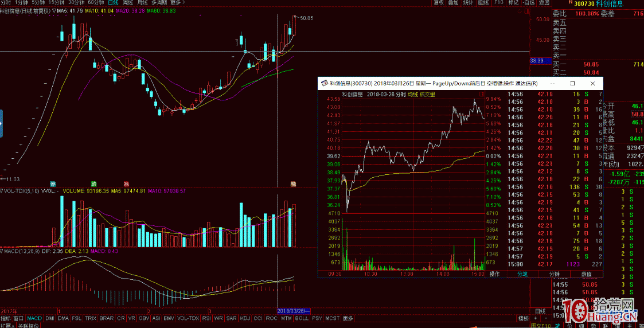Select the VOL-TDX indicator tab
Image resolution: width=644 pixels, height=328 pixels.
189,318
